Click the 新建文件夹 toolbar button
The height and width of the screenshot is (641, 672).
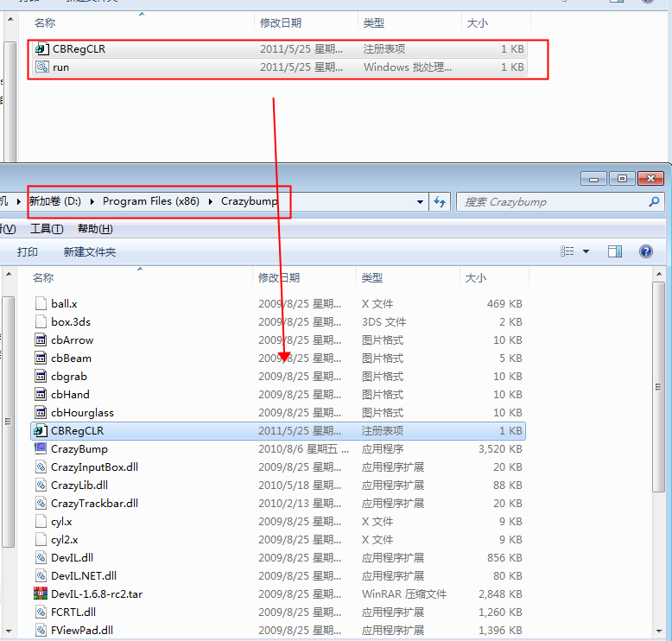pyautogui.click(x=90, y=251)
